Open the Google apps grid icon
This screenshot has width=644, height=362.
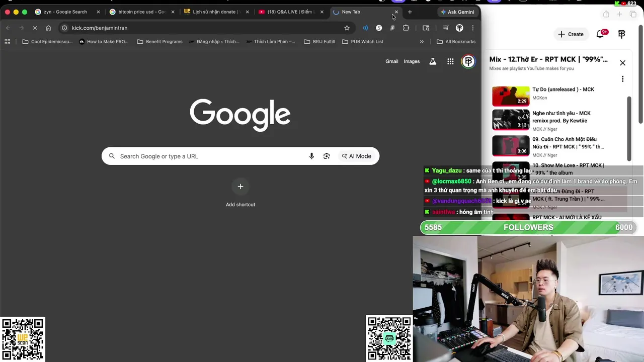pyautogui.click(x=450, y=61)
